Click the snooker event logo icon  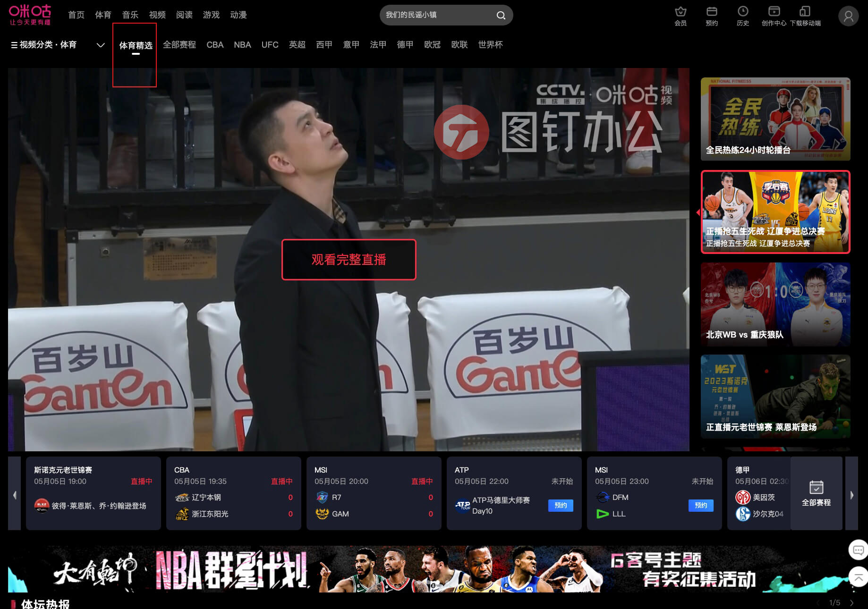pos(42,506)
